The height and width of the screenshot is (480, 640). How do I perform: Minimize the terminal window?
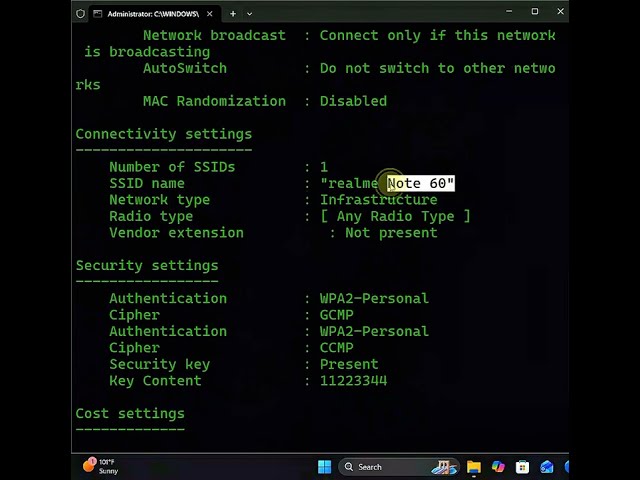pyautogui.click(x=509, y=12)
